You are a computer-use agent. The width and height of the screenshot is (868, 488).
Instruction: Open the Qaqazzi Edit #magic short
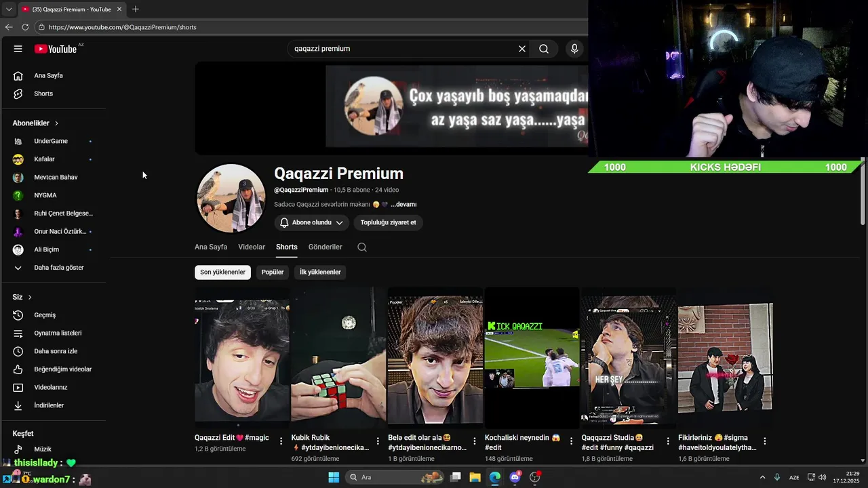click(x=242, y=358)
